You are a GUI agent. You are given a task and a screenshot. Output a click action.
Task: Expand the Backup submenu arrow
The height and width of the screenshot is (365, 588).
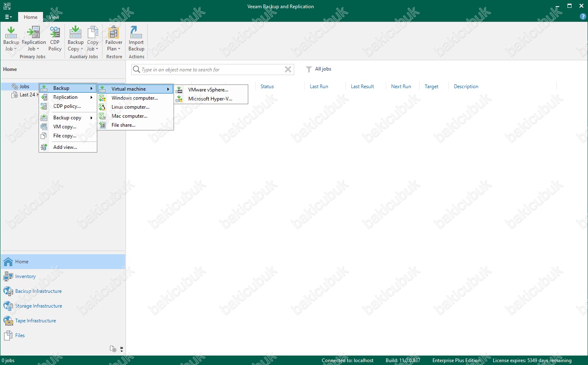[x=92, y=88]
